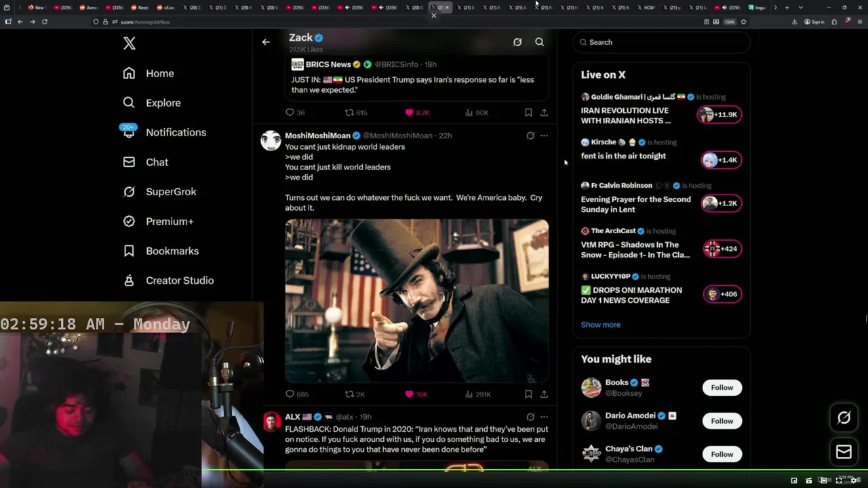Follow Dario Amodei
This screenshot has height=488, width=868.
(x=722, y=421)
